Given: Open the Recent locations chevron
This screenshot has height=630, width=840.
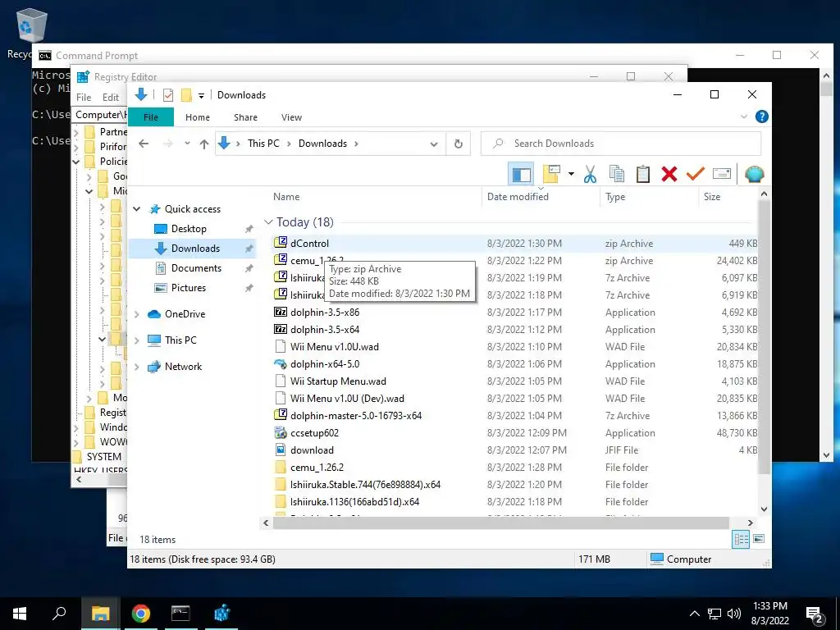Looking at the screenshot, I should (187, 144).
